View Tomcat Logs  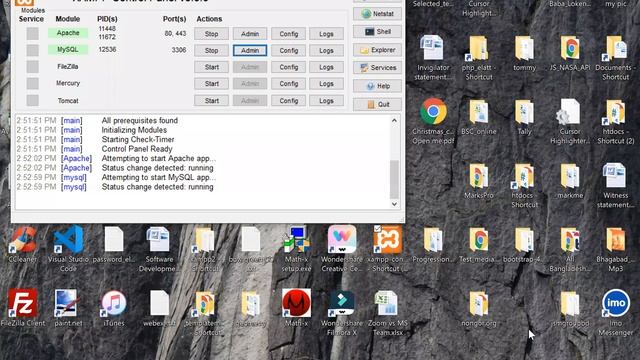point(326,100)
